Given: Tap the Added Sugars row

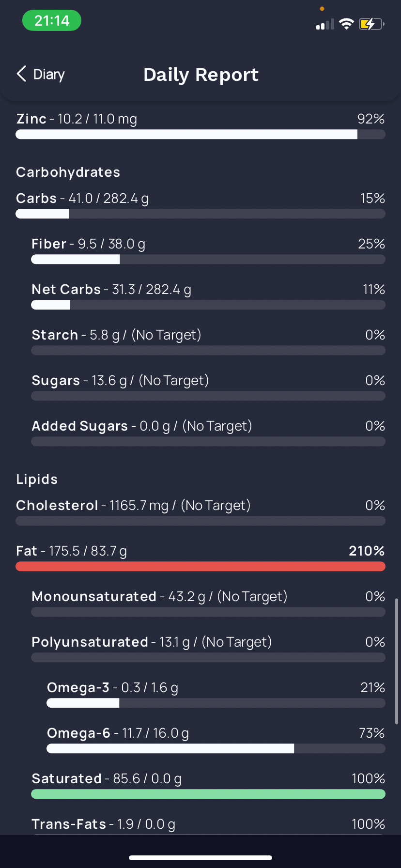Looking at the screenshot, I should [208, 433].
